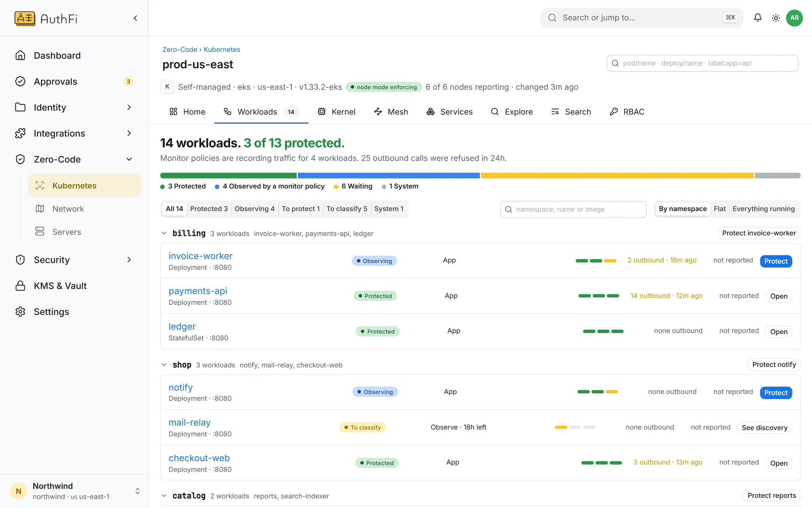Click See discovery for mail-relay

[x=764, y=428]
